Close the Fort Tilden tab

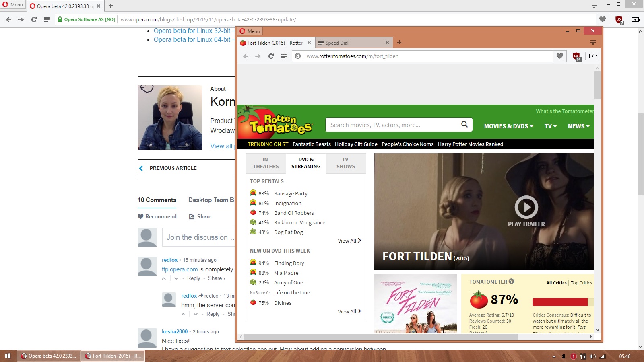click(x=309, y=43)
